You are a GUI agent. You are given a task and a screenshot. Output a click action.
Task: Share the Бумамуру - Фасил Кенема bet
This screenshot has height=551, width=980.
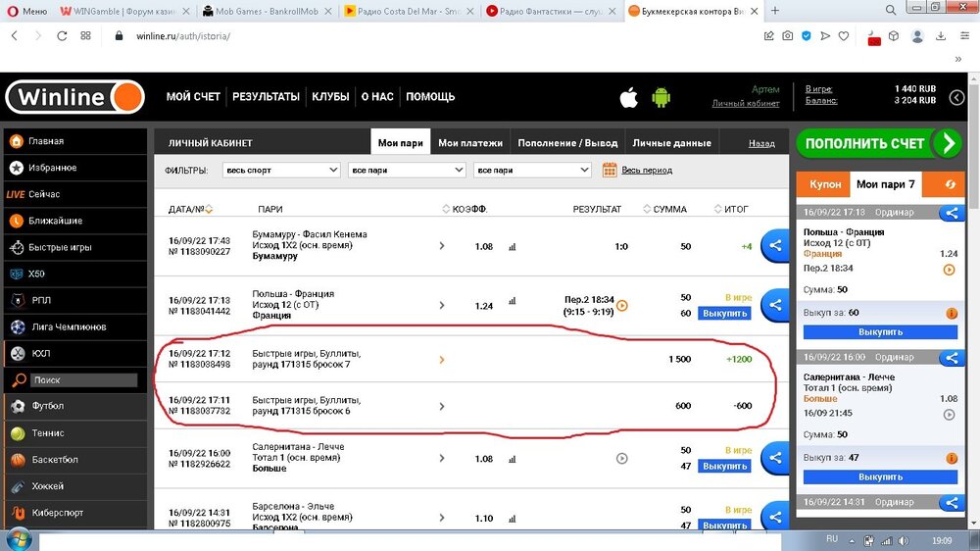tap(775, 246)
